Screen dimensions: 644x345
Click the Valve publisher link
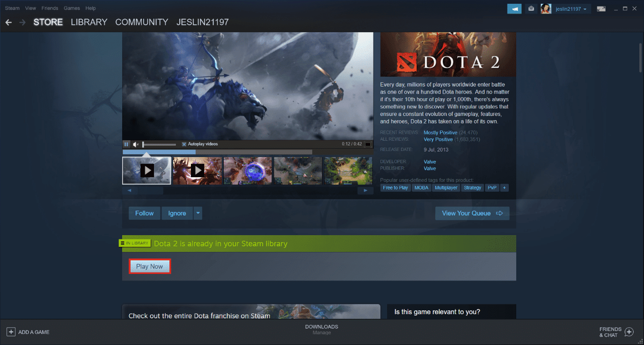430,168
